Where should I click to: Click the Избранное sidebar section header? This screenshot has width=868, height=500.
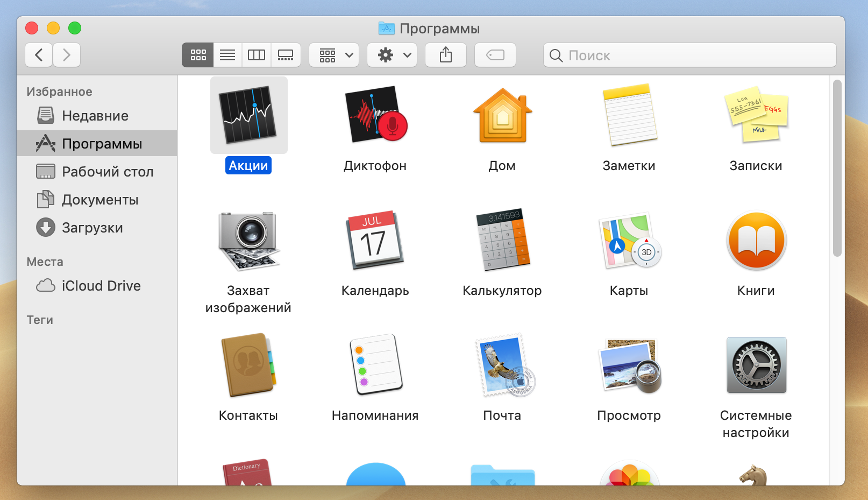tap(59, 91)
